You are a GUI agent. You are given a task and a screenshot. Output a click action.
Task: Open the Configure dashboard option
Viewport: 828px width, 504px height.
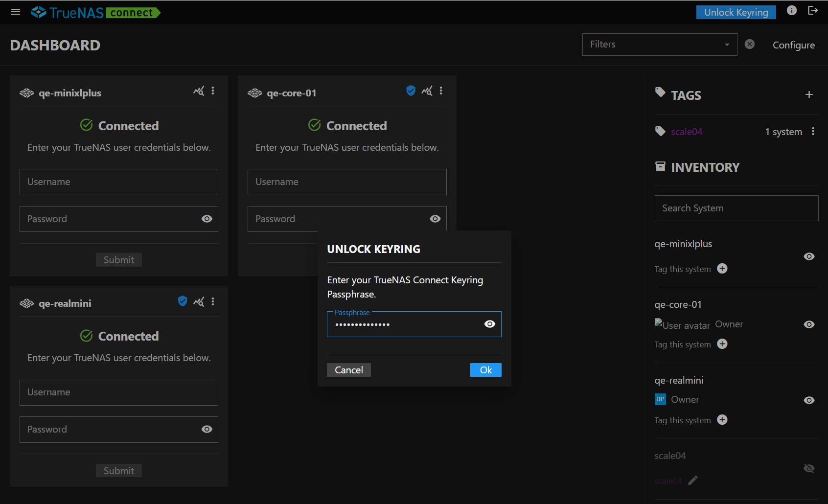[793, 45]
